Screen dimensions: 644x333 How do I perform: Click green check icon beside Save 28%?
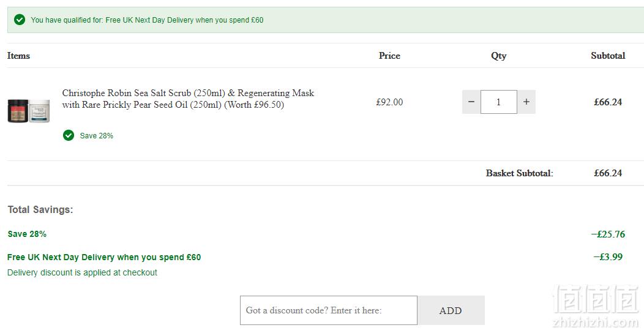(69, 135)
